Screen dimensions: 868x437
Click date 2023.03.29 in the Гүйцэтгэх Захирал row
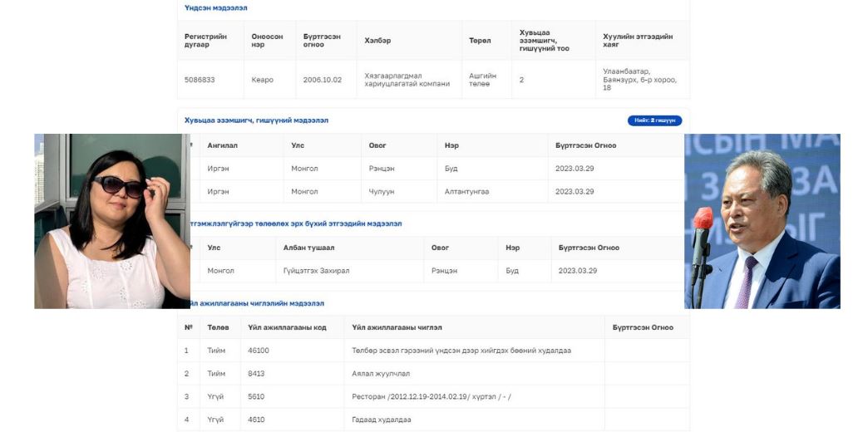577,271
